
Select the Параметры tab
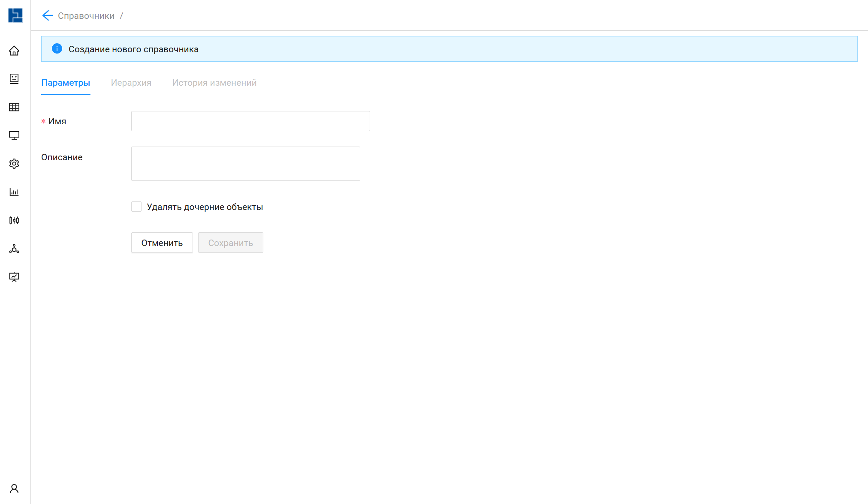tap(66, 83)
